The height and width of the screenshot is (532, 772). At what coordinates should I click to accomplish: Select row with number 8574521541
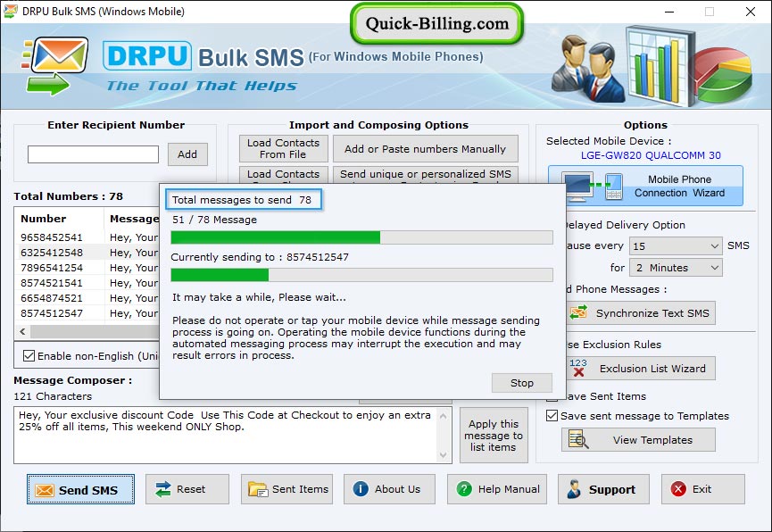click(x=87, y=283)
